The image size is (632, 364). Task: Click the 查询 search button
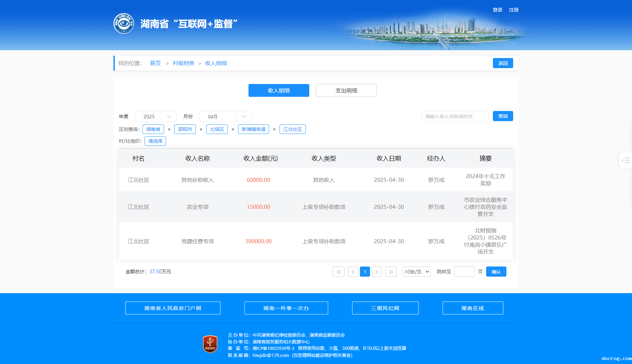pos(503,116)
